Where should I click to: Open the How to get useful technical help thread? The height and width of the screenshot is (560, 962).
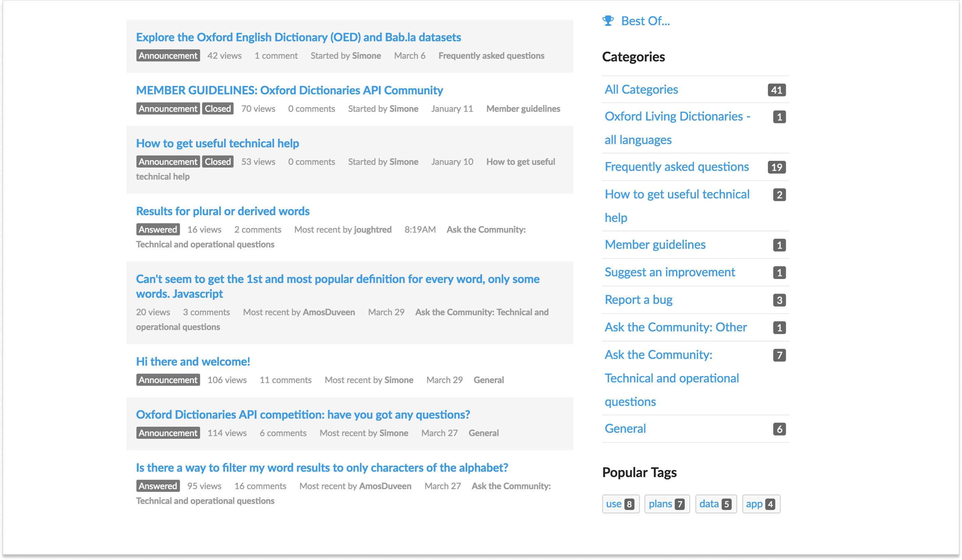click(217, 143)
